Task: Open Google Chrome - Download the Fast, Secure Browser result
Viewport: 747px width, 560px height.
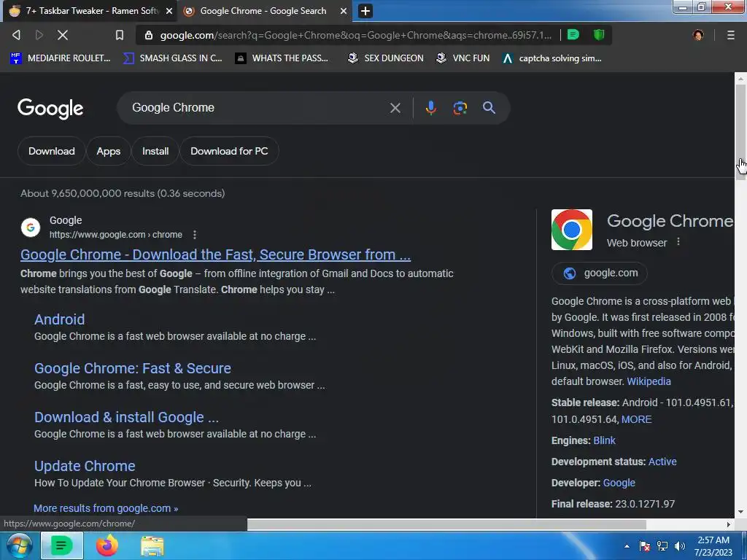Action: pos(215,254)
